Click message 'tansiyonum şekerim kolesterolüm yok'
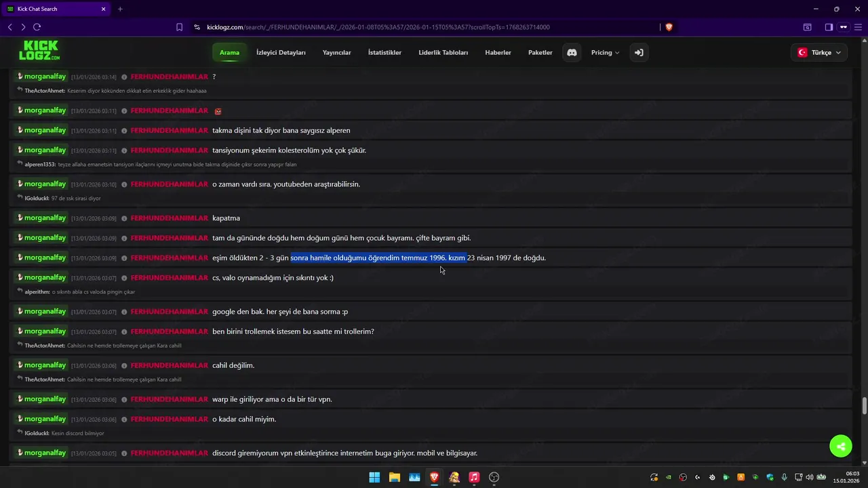The image size is (868, 488). (x=290, y=150)
